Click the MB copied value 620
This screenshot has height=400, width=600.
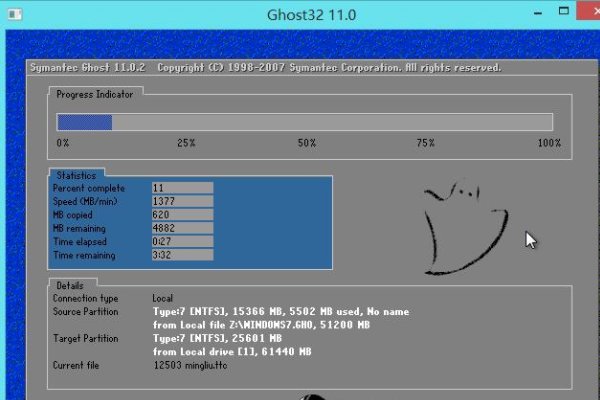[182, 215]
